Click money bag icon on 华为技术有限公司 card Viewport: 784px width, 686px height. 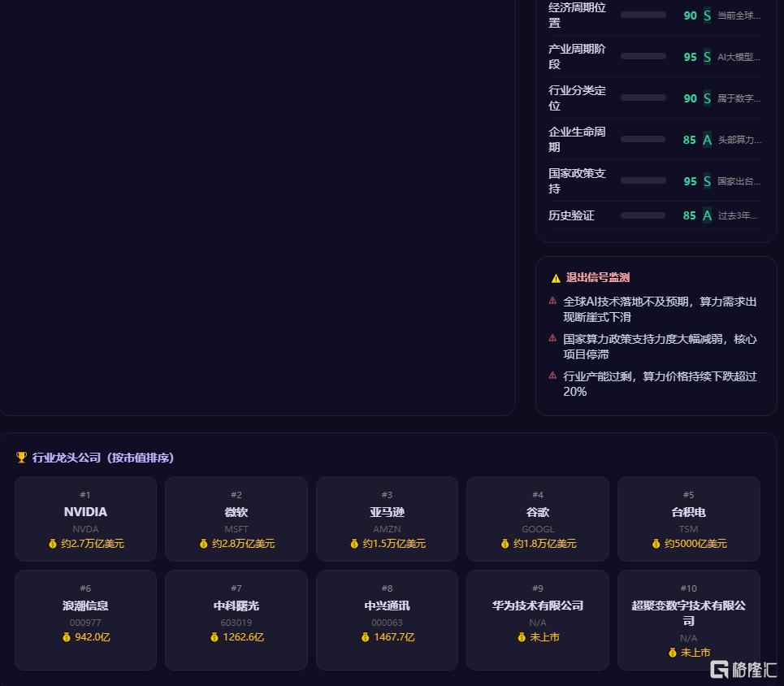click(522, 637)
